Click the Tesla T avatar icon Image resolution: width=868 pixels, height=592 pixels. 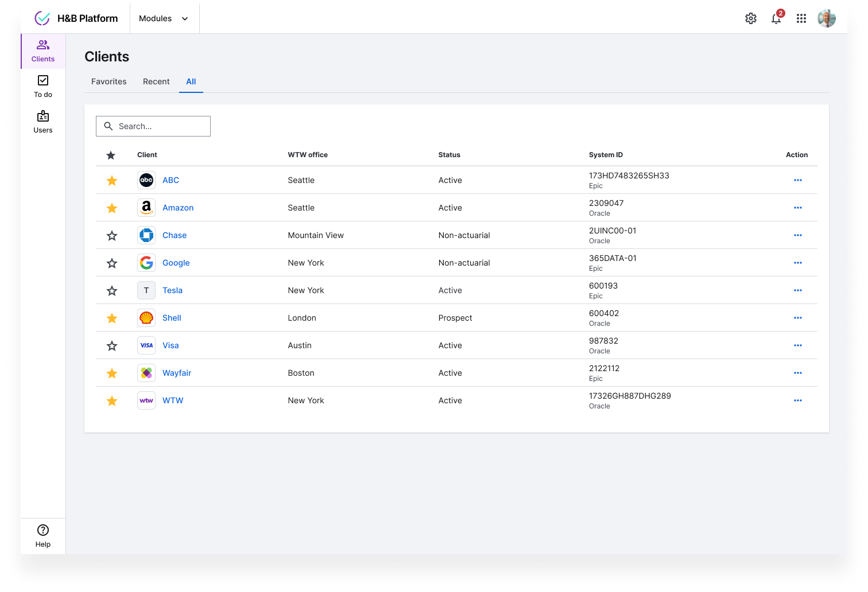click(146, 290)
